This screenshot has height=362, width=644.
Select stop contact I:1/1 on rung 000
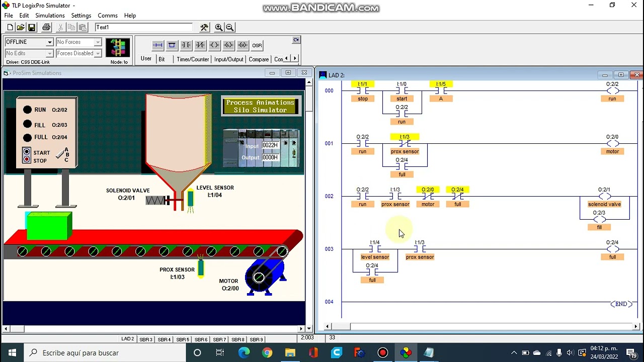pos(363,91)
